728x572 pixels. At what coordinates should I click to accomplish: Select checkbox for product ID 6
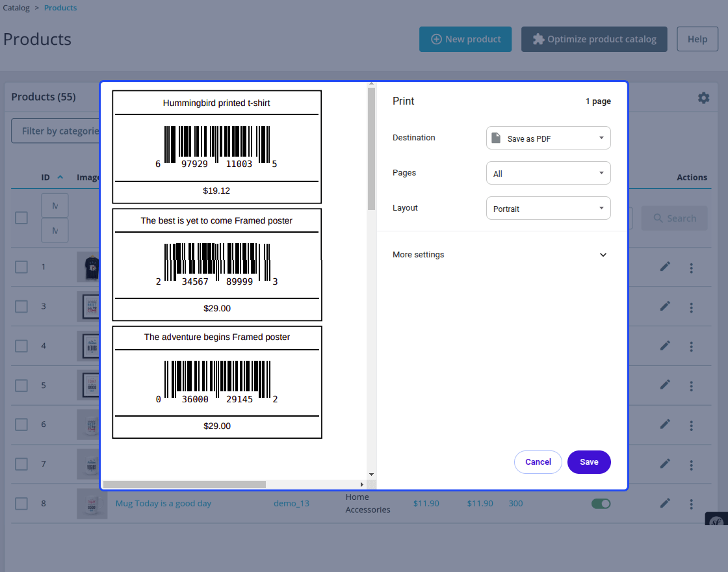21,424
